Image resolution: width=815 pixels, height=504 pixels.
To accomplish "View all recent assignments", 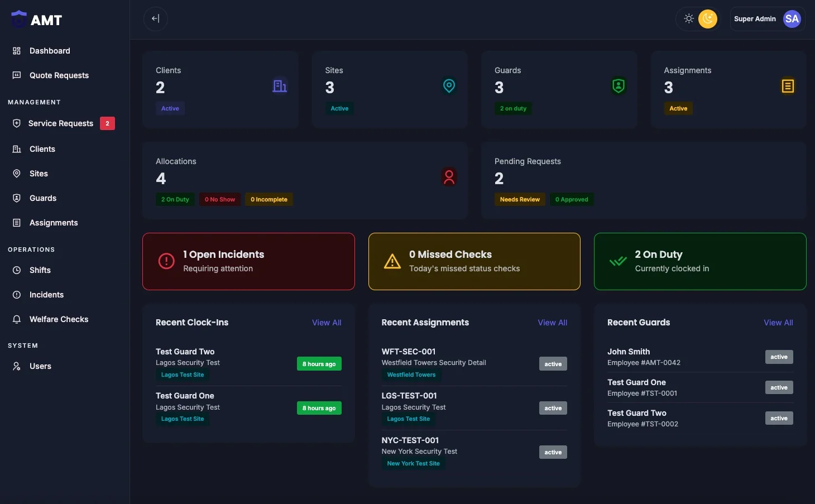I will tap(553, 323).
